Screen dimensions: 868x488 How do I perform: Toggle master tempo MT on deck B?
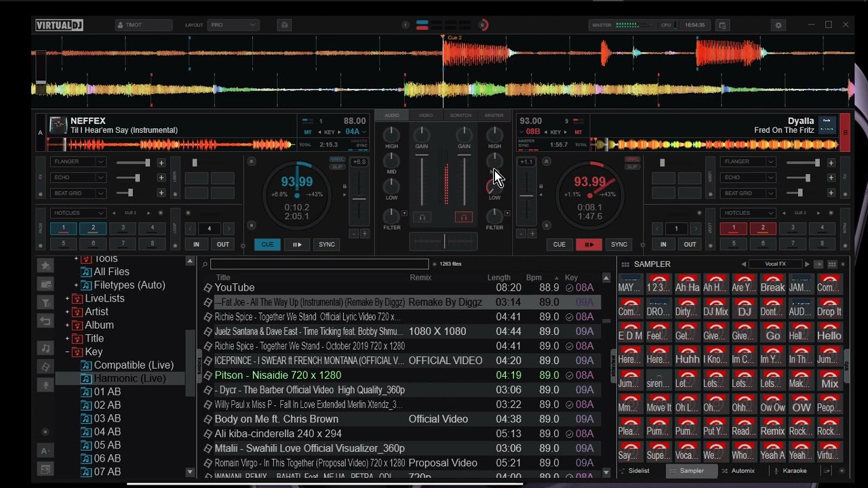pos(578,132)
